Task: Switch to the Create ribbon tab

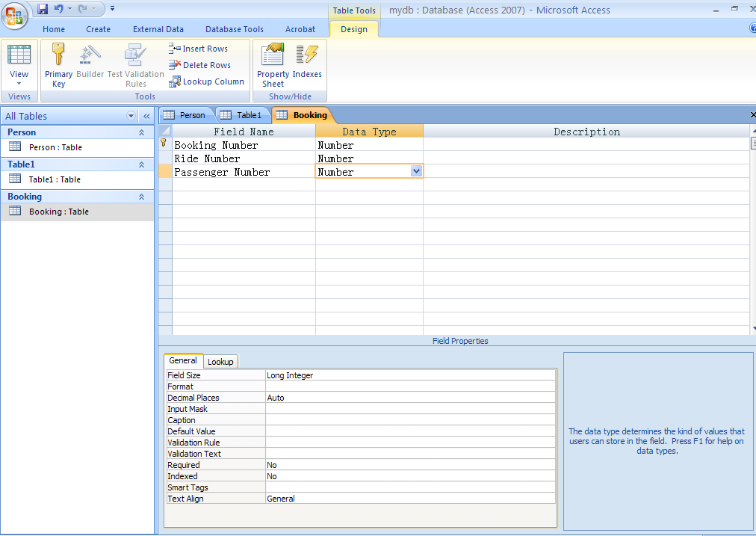Action: (x=98, y=29)
